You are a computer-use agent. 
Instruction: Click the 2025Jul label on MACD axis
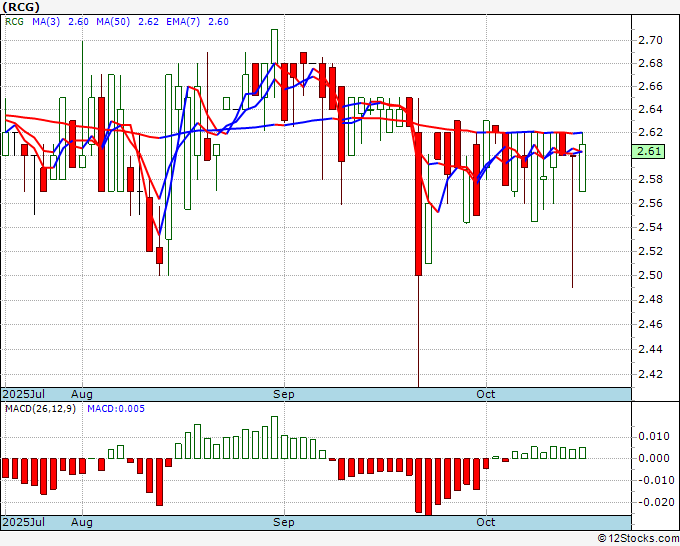tap(23, 522)
